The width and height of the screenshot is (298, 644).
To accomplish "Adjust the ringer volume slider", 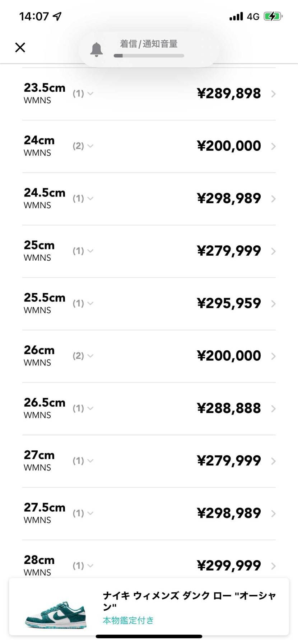I will point(149,56).
